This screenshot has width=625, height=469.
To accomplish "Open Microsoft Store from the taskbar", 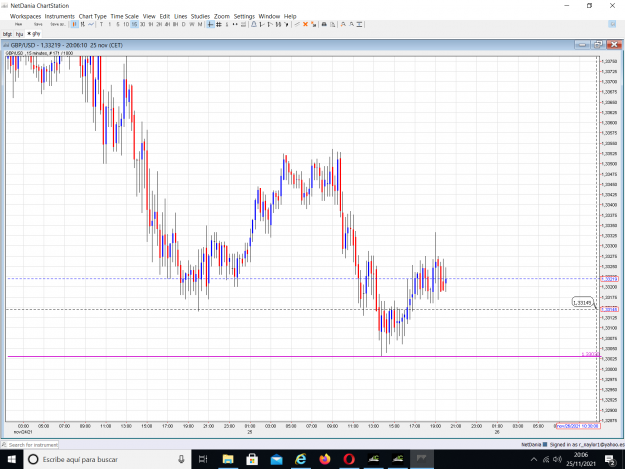I will (252, 459).
